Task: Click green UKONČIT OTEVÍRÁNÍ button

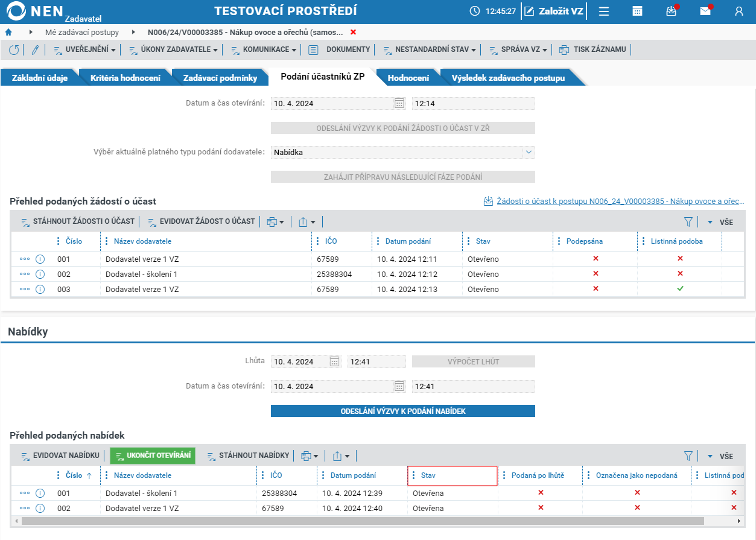Action: pos(153,456)
